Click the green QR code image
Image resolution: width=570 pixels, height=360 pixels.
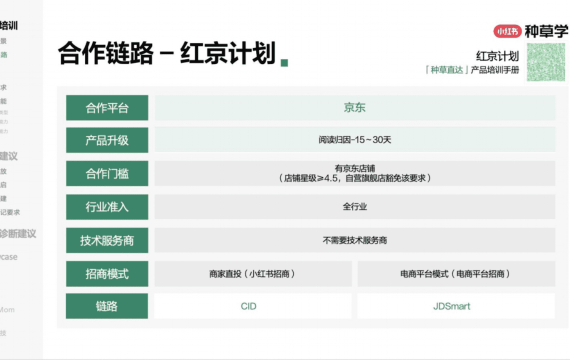pos(546,62)
